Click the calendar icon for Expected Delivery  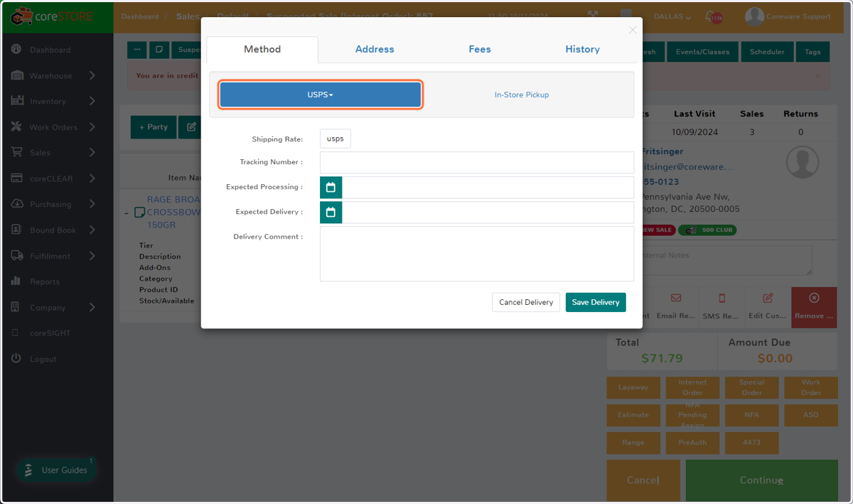point(331,213)
